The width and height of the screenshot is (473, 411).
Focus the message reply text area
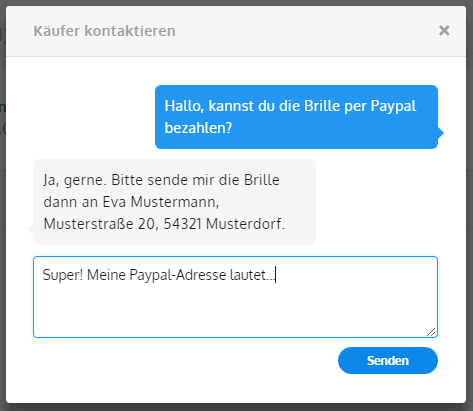pyautogui.click(x=235, y=297)
